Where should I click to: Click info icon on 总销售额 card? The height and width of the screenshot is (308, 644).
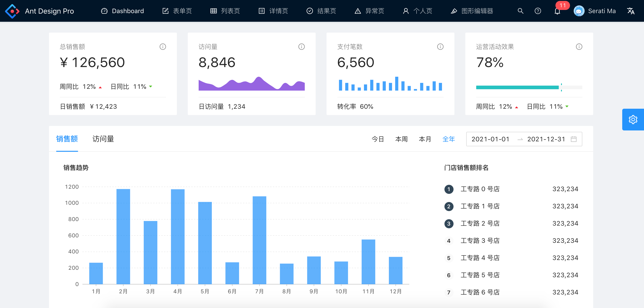(x=163, y=47)
